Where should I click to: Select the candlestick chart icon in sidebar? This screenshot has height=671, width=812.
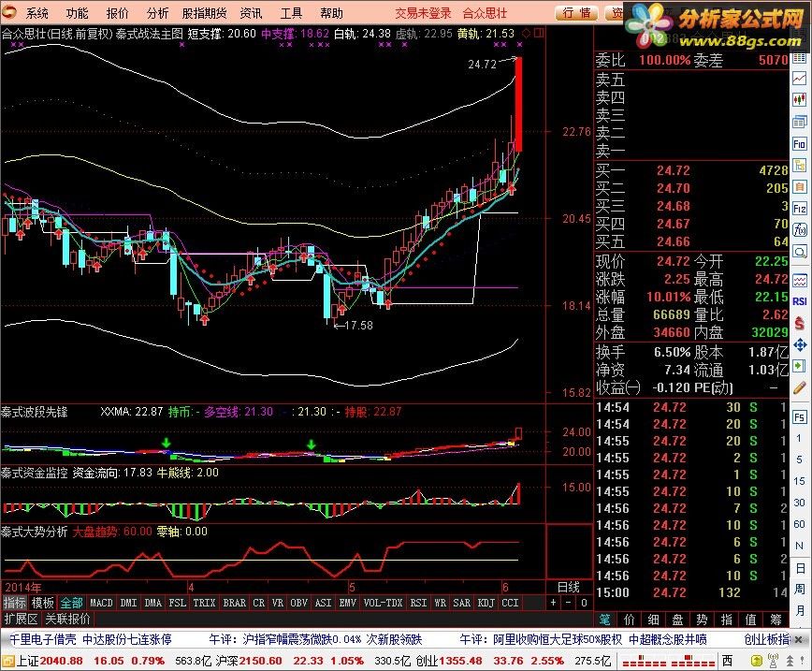point(800,99)
